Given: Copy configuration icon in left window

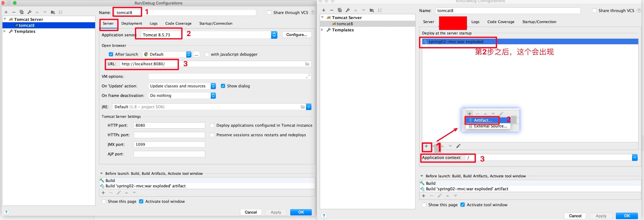Looking at the screenshot, I should (x=22, y=12).
